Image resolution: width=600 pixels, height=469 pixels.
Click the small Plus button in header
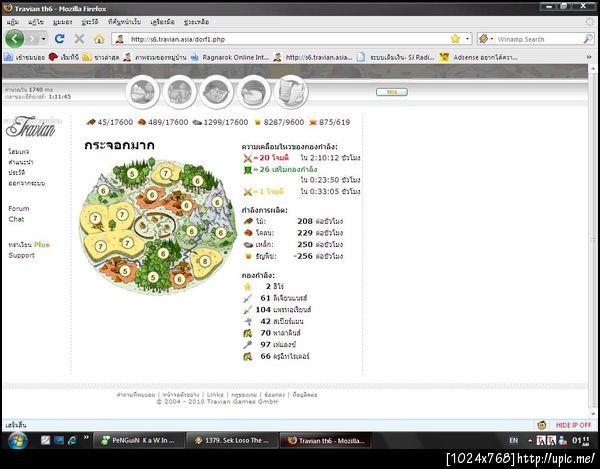pyautogui.click(x=391, y=92)
